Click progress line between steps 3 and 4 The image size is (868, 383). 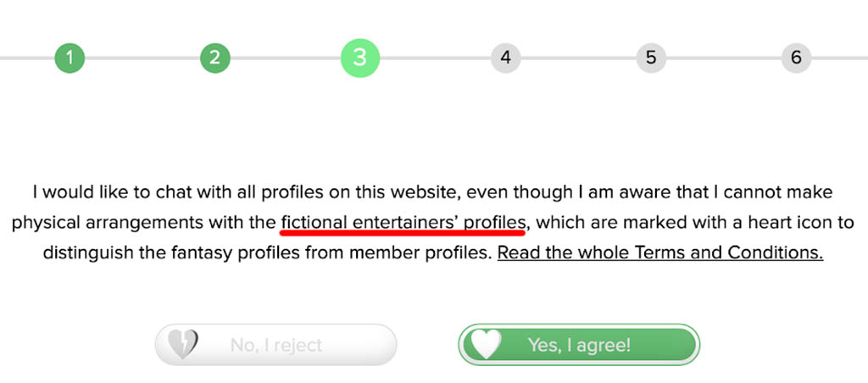435,58
